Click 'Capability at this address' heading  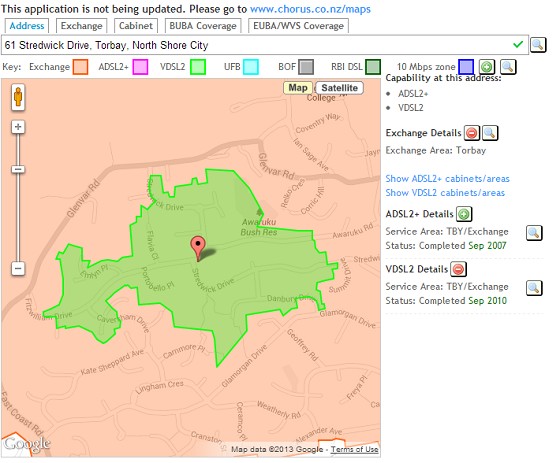pyautogui.click(x=444, y=78)
